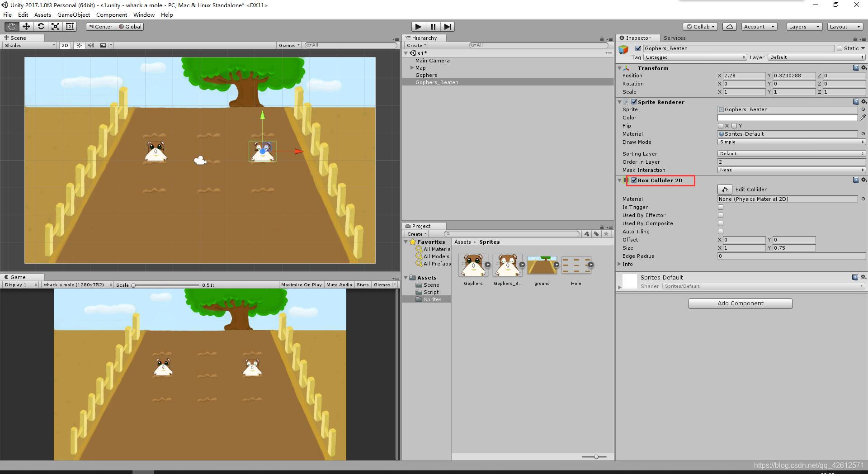The width and height of the screenshot is (868, 474).
Task: Show Stats in Game view
Action: click(363, 285)
